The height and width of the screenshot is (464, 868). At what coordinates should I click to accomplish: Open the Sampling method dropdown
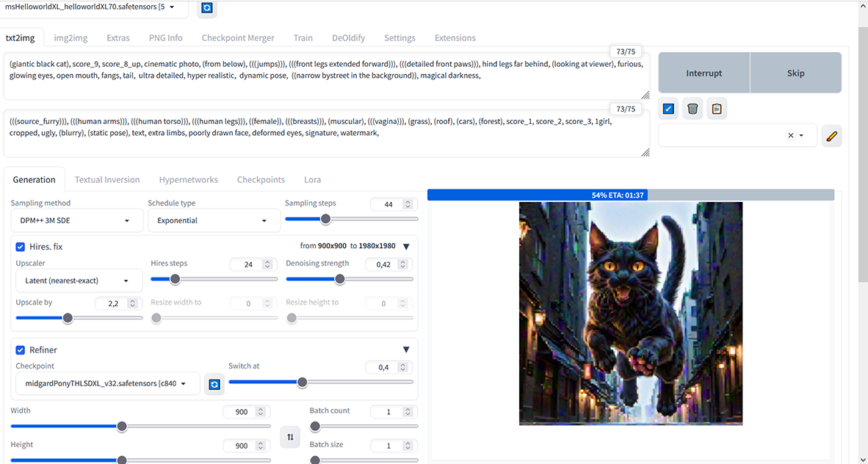(76, 220)
